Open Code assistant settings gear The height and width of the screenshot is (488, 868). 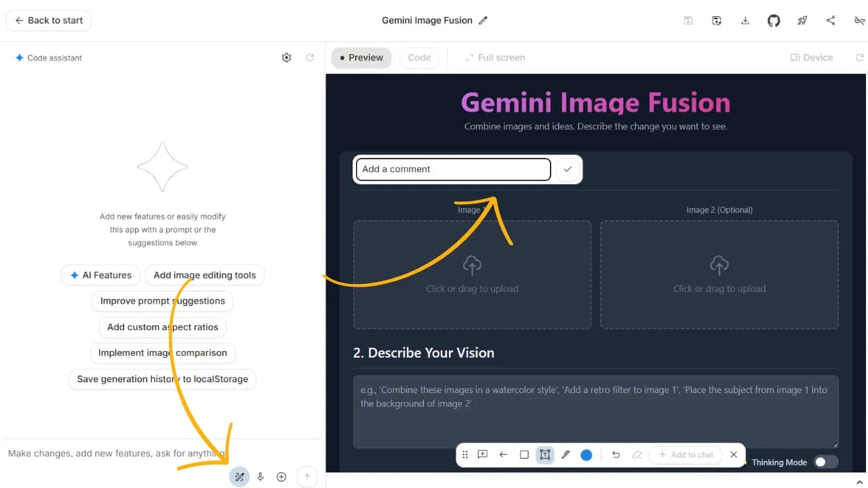point(286,58)
